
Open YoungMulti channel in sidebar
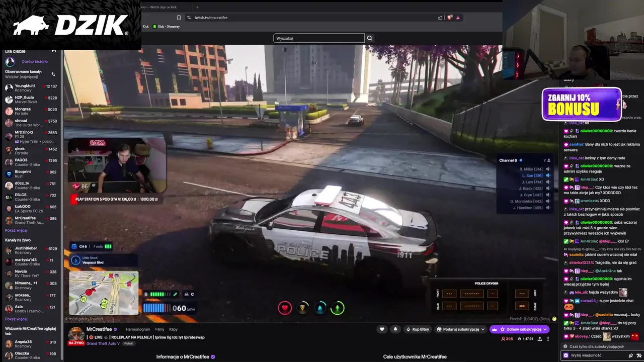[31, 88]
